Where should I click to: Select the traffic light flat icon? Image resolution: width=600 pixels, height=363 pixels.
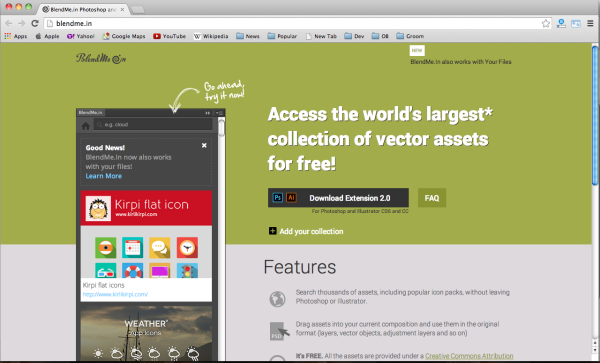[x=187, y=270]
